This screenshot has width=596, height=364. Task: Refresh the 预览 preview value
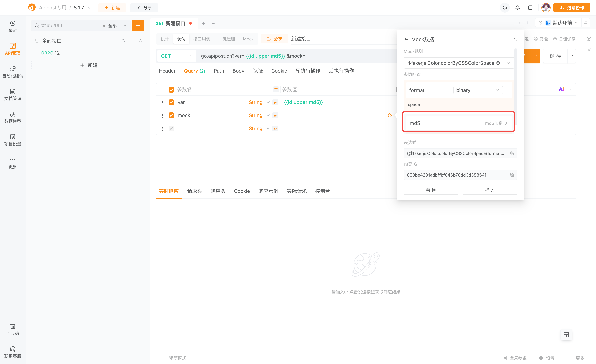416,164
